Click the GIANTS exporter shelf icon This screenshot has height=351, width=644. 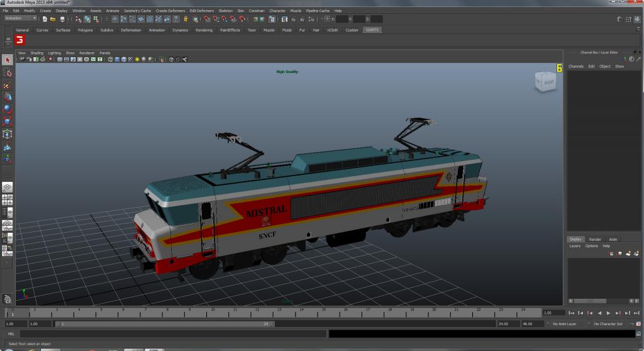pos(19,40)
